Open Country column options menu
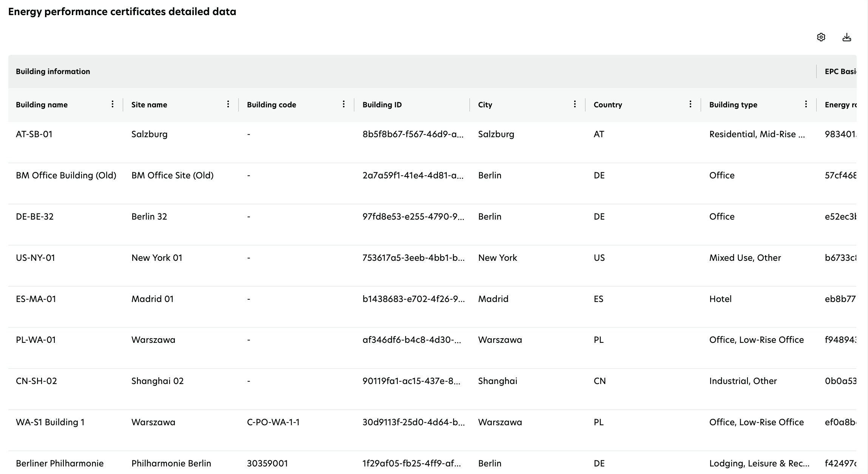868x474 pixels. [690, 104]
